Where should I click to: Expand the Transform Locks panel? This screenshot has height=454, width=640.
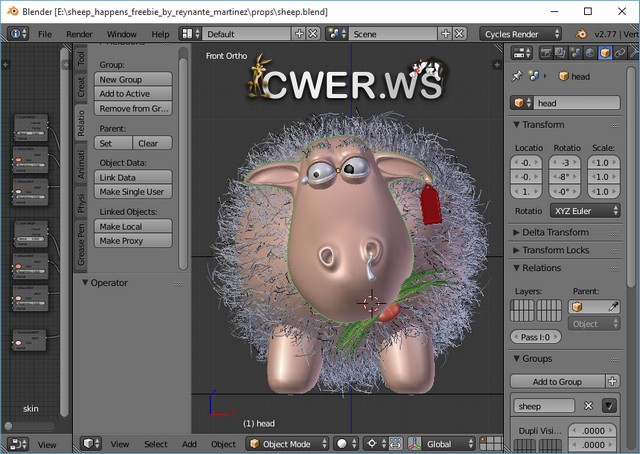point(556,250)
